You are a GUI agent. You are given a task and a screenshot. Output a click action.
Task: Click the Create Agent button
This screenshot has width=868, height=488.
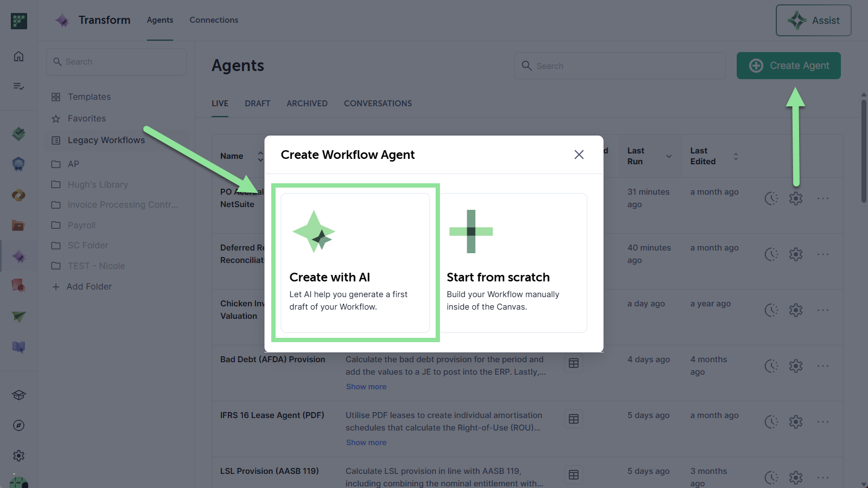(788, 66)
